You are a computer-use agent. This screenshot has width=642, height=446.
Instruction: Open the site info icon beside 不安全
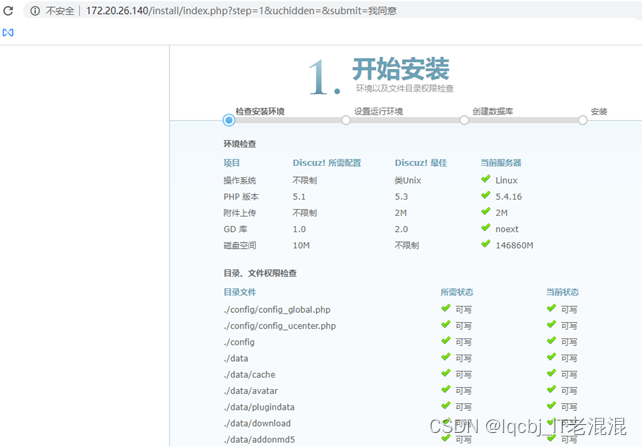(35, 11)
